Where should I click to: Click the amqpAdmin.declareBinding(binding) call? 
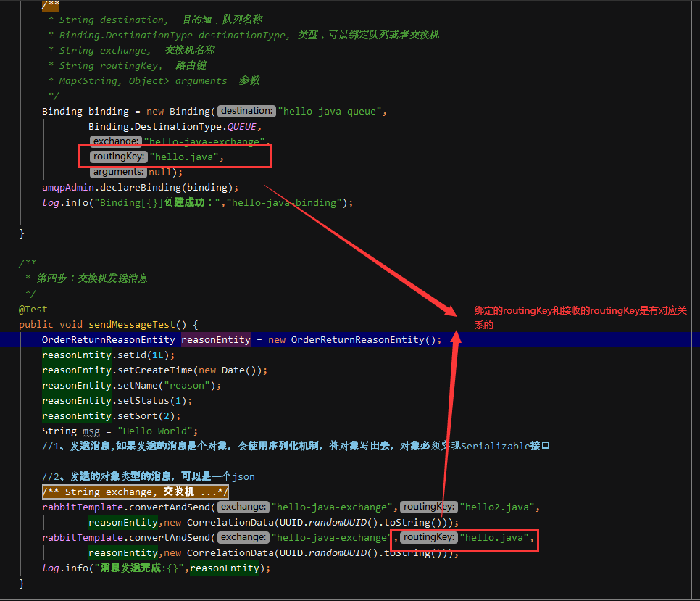pyautogui.click(x=140, y=188)
